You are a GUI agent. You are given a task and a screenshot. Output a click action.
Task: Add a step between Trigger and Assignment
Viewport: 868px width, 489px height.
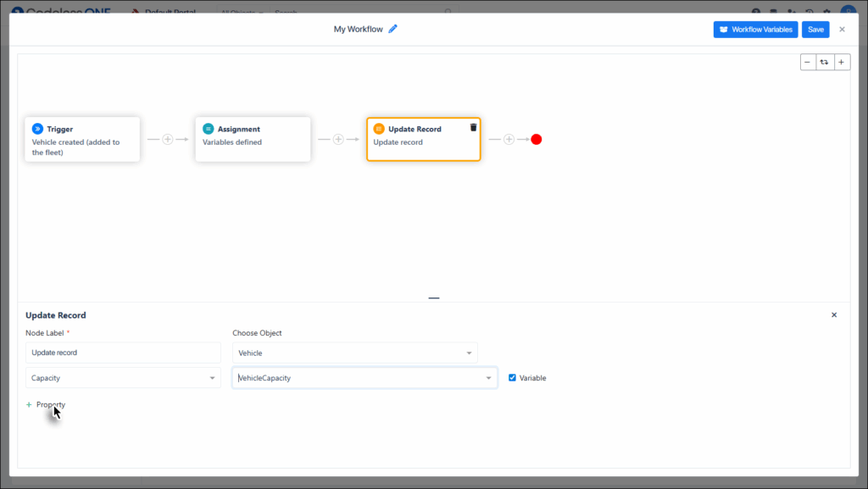coord(168,139)
